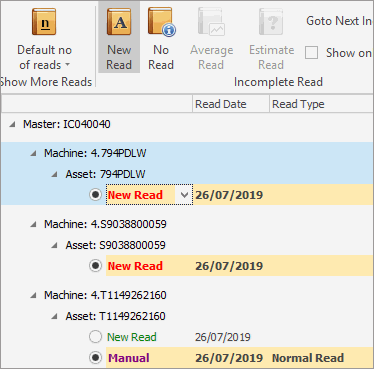Click the 26/07/2019 date for asset 794PDLW
Viewport: 374px width, 369px height.
(229, 195)
